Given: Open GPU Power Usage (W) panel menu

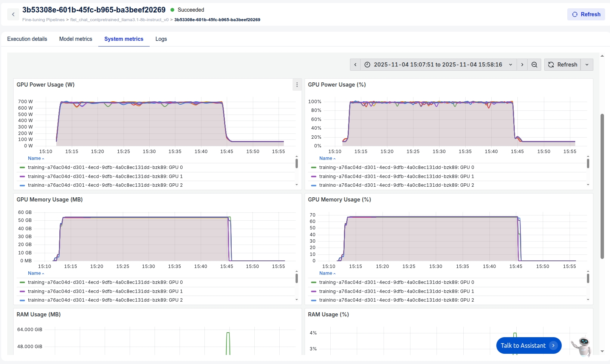Looking at the screenshot, I should point(297,85).
